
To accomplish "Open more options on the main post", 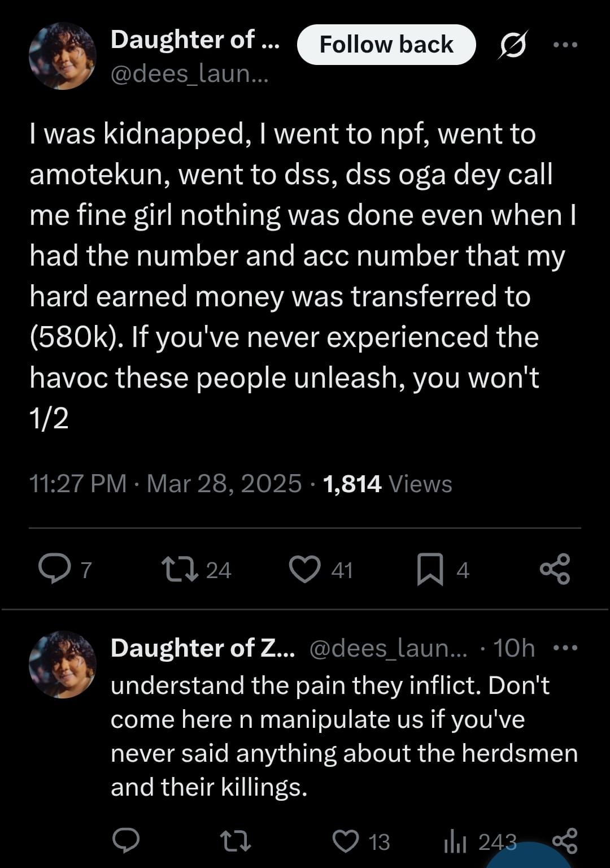I will [x=565, y=45].
